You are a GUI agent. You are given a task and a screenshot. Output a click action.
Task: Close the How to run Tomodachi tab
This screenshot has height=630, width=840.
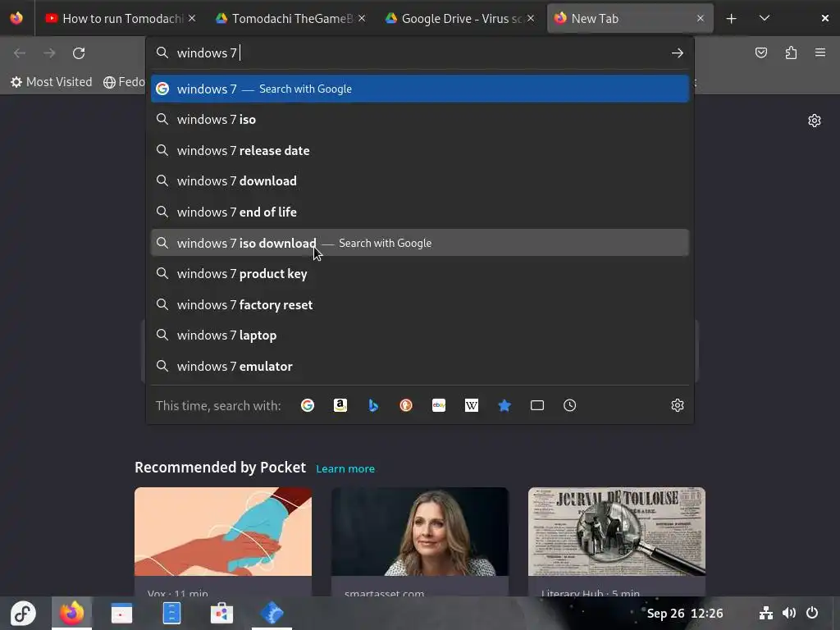tap(192, 19)
